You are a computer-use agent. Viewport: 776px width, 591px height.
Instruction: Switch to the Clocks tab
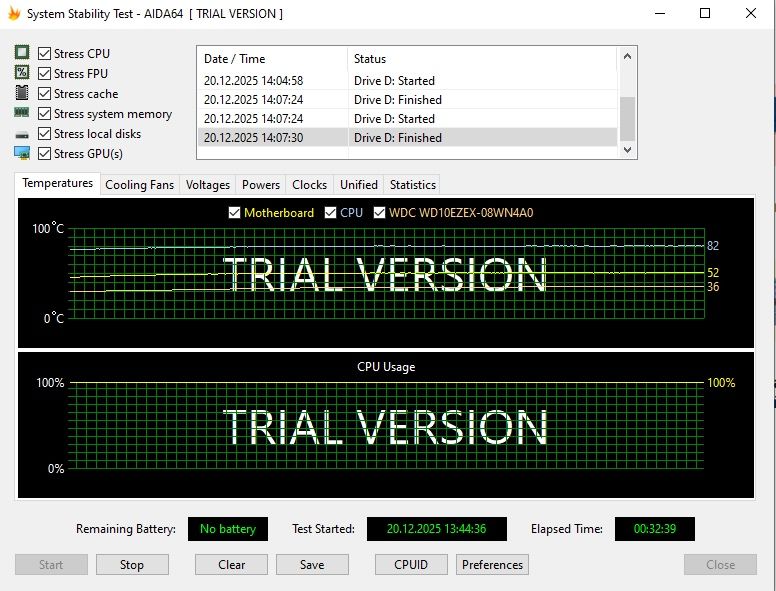(309, 185)
